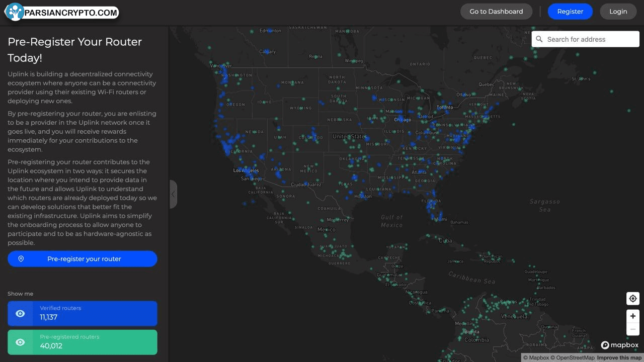This screenshot has height=362, width=644.
Task: Open the OpenStreetMap attribution link
Action: [572, 358]
